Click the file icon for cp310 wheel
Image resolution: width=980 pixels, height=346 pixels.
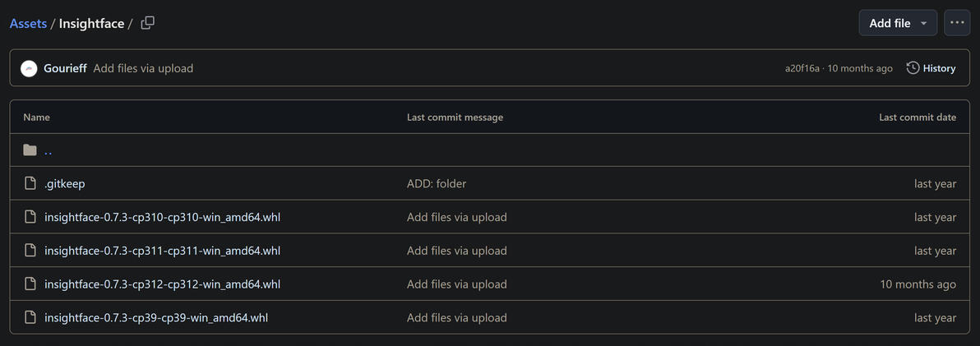(30, 217)
